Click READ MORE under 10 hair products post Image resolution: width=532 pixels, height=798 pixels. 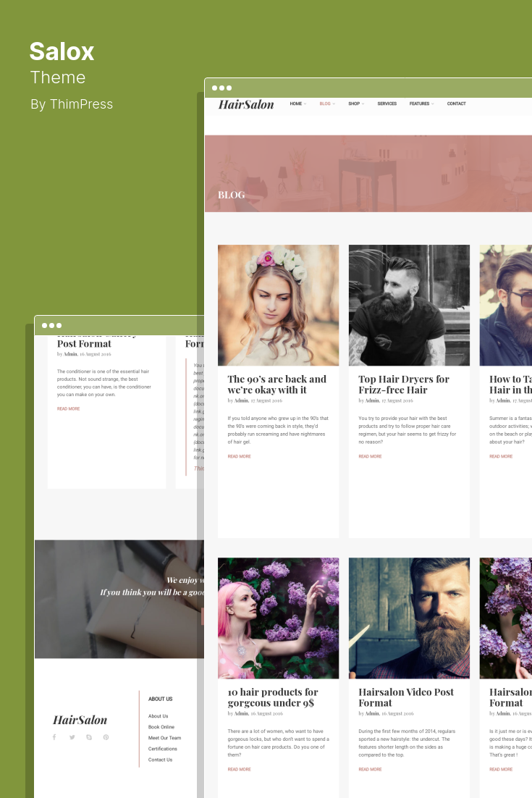[239, 770]
